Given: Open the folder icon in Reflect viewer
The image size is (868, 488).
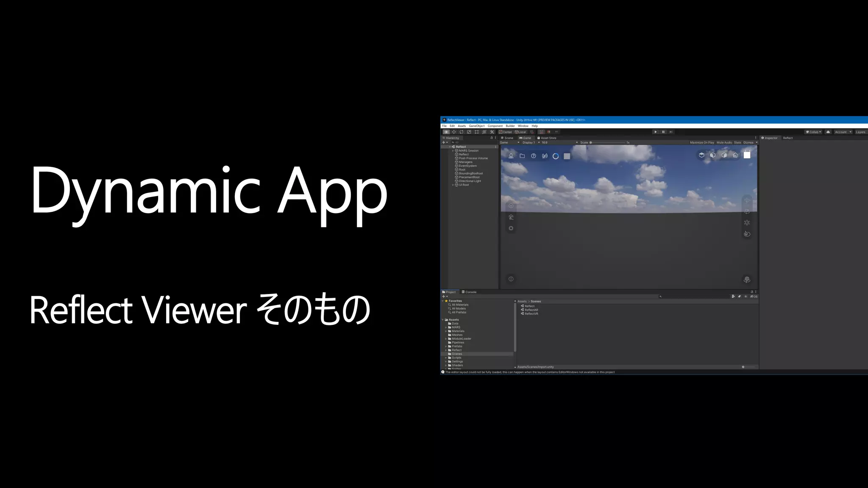Looking at the screenshot, I should point(522,156).
